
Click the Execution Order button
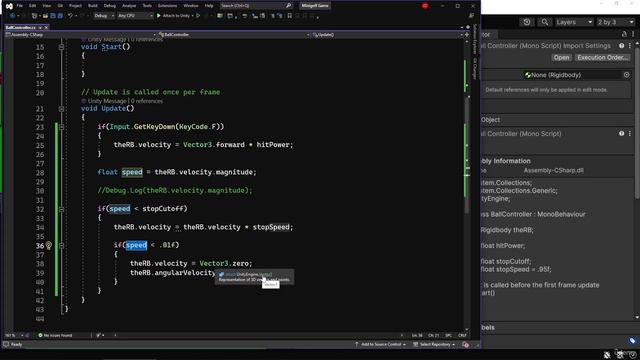coord(602,58)
